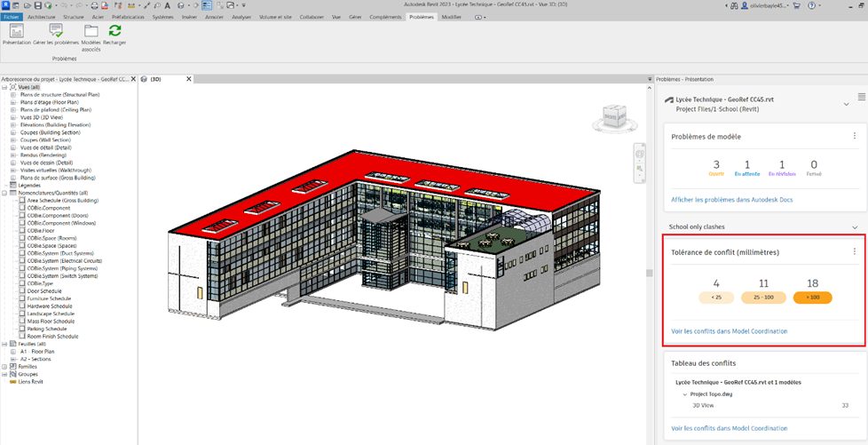Click the green Recharger icon
Viewport: 868px width, 445px height.
coord(114,30)
